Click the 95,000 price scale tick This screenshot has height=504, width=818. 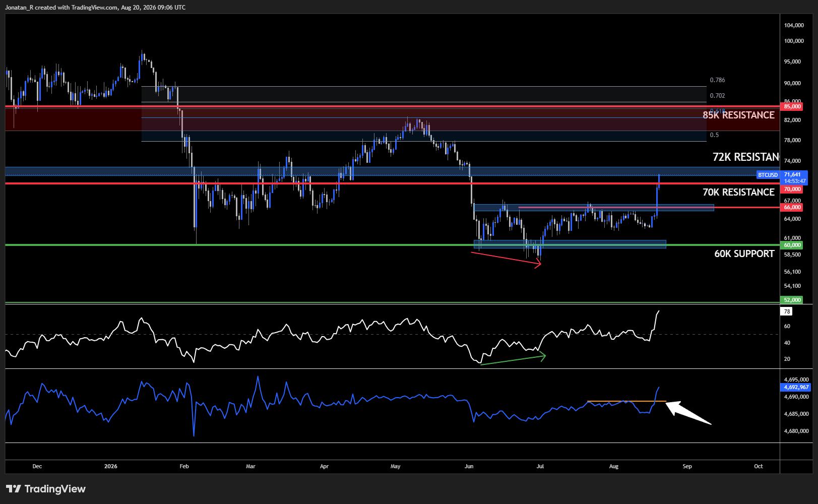792,61
